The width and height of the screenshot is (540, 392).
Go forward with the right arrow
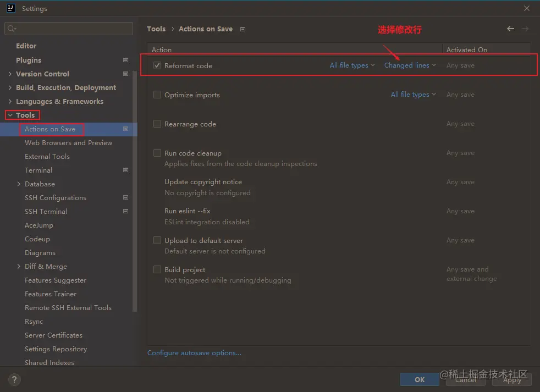(525, 29)
